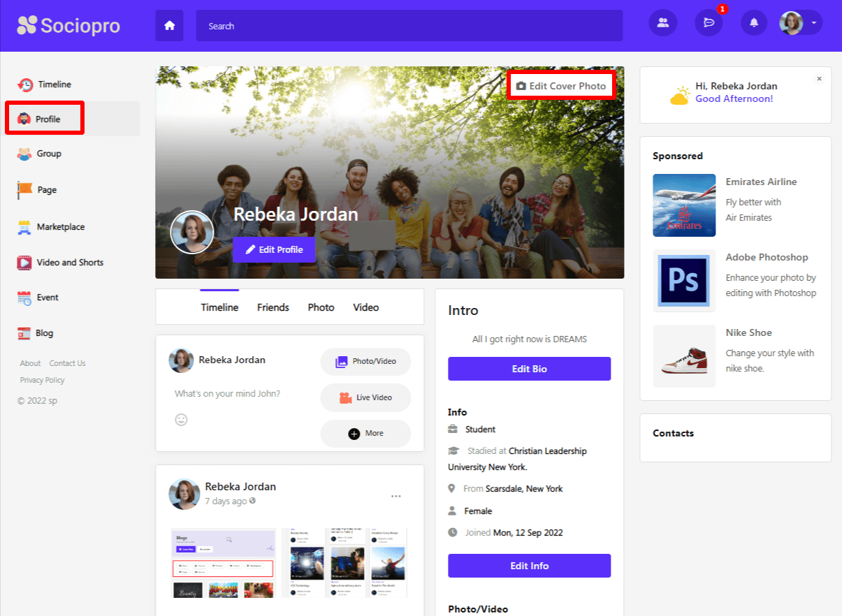Image resolution: width=842 pixels, height=616 pixels.
Task: Click the Search input field
Action: click(x=409, y=26)
